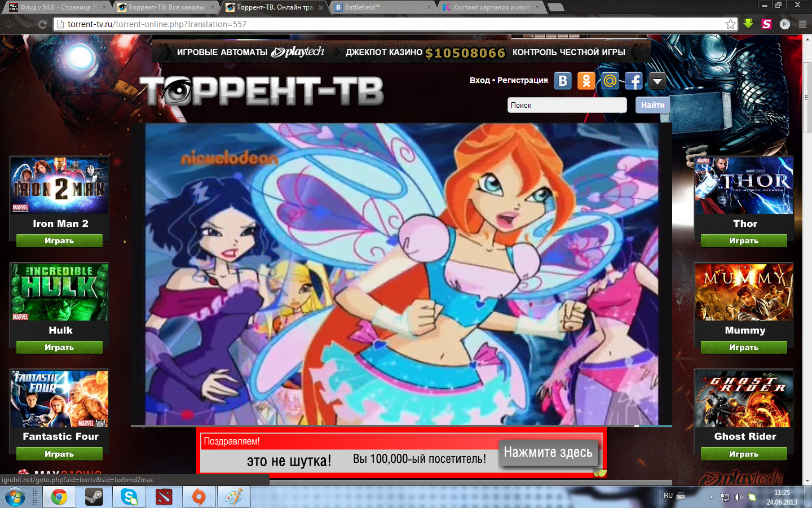Reload the current page
Viewport: 812px width, 508px height.
[42, 24]
